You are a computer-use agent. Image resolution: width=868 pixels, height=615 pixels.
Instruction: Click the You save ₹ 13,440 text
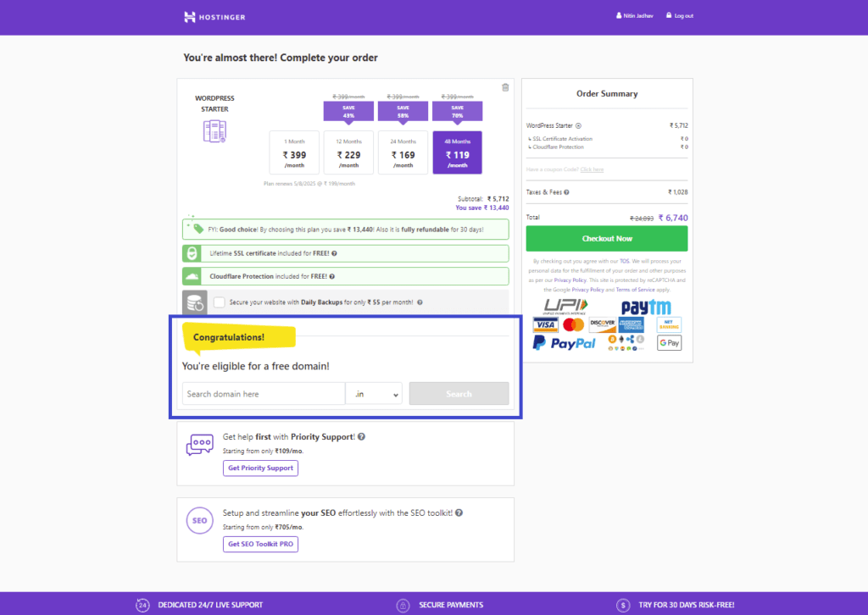click(481, 208)
